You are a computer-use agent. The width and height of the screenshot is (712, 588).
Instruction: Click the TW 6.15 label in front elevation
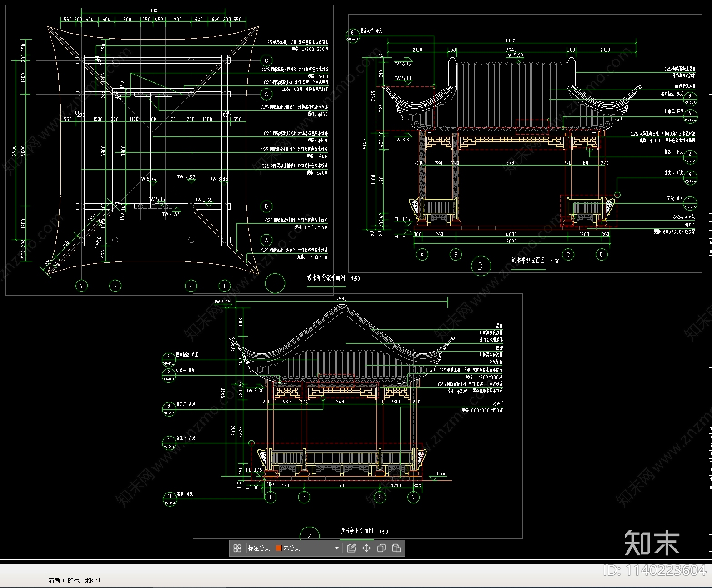[x=222, y=302]
